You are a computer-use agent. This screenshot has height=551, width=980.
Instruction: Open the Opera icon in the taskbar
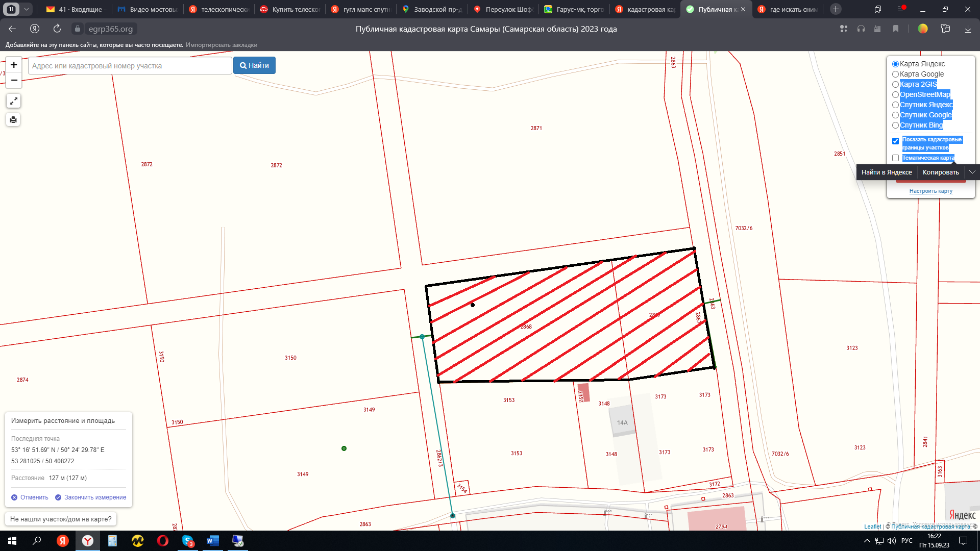coord(163,541)
